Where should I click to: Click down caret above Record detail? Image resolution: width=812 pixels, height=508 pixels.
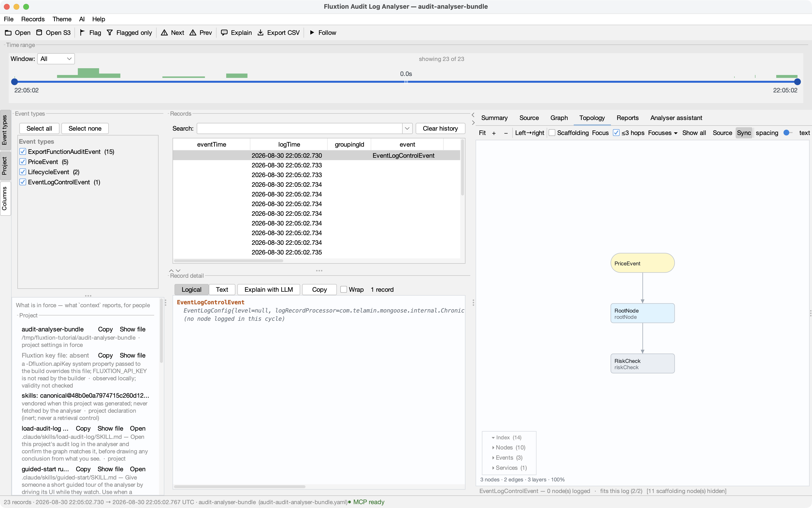178,270
